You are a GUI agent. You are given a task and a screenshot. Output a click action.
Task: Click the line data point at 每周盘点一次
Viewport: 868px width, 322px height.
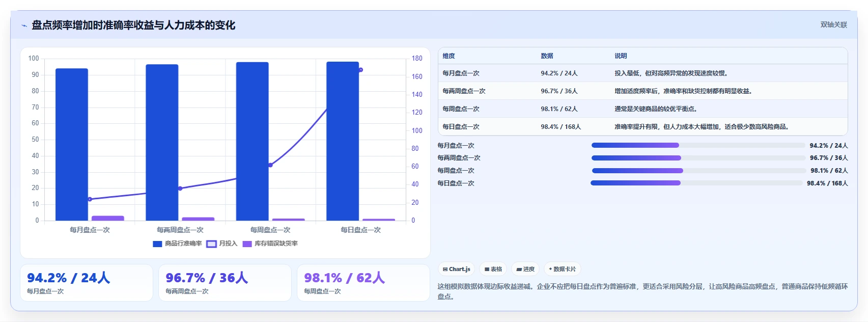[x=270, y=165]
